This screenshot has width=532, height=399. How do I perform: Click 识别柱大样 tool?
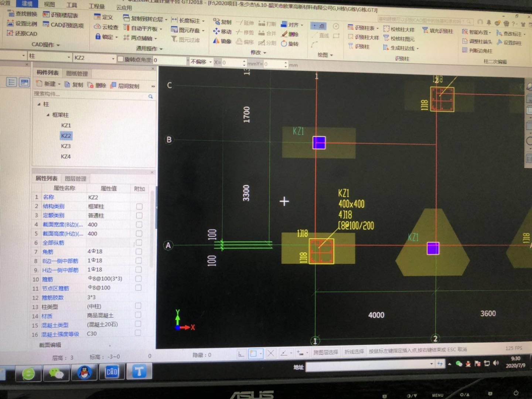363,37
